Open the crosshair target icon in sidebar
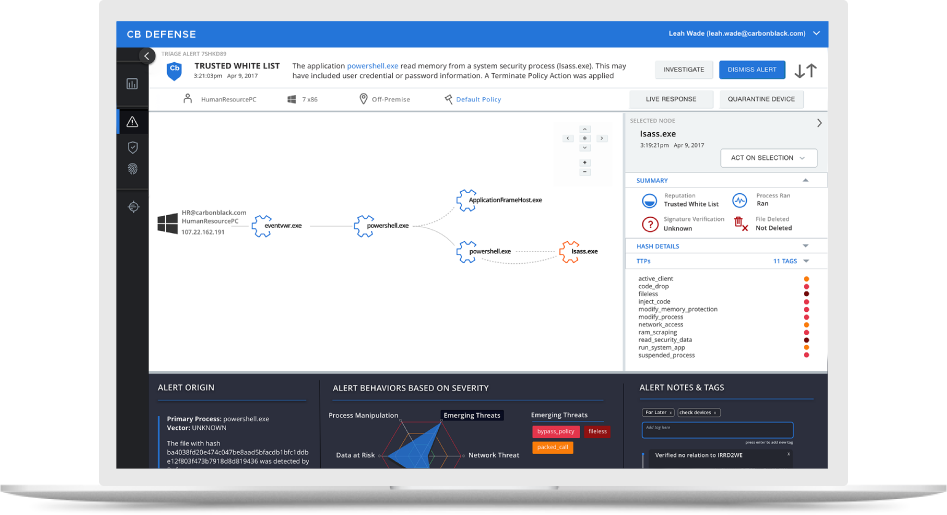 coord(133,207)
